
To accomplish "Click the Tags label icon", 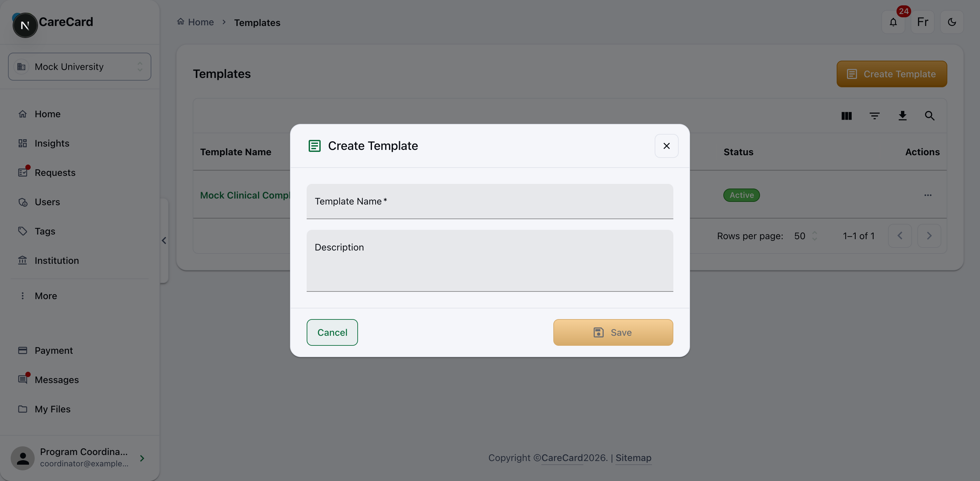I will pos(22,231).
